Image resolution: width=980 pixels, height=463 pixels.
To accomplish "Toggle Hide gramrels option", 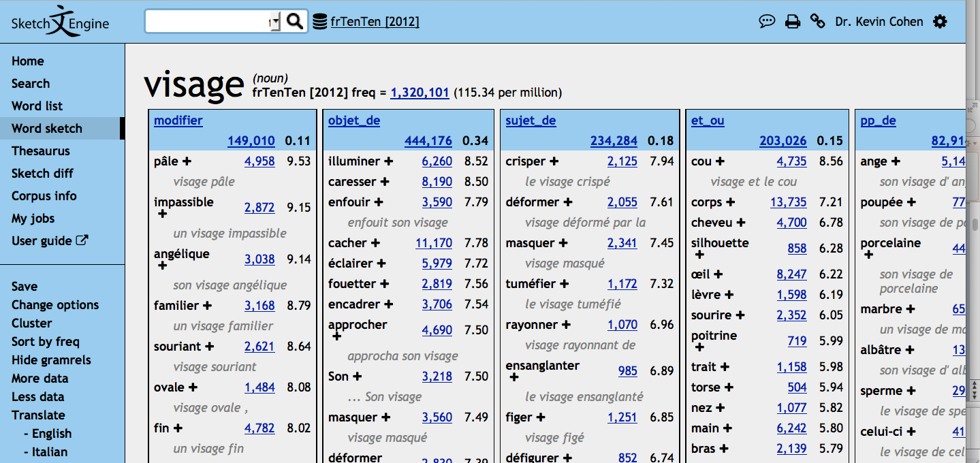I will point(51,360).
